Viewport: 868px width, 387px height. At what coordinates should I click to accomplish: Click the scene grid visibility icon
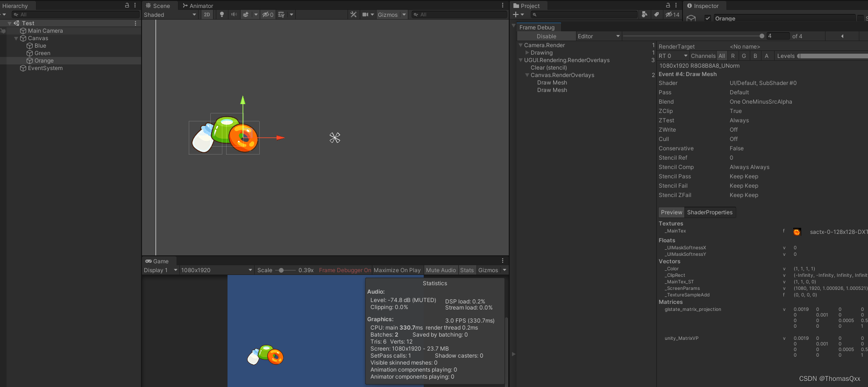point(281,14)
